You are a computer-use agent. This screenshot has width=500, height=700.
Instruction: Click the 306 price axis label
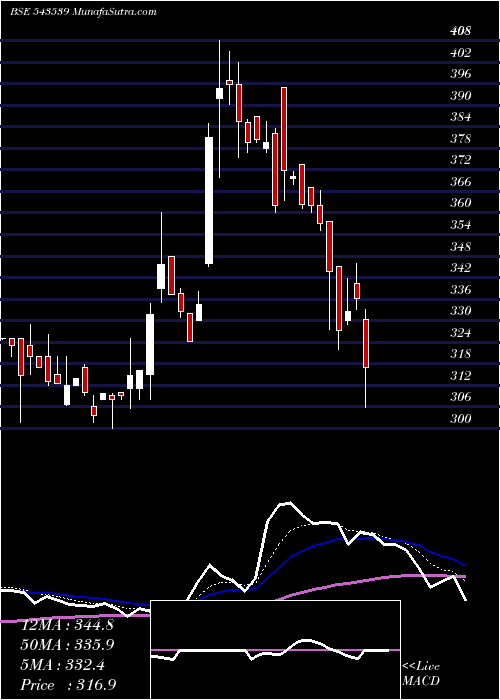click(461, 397)
